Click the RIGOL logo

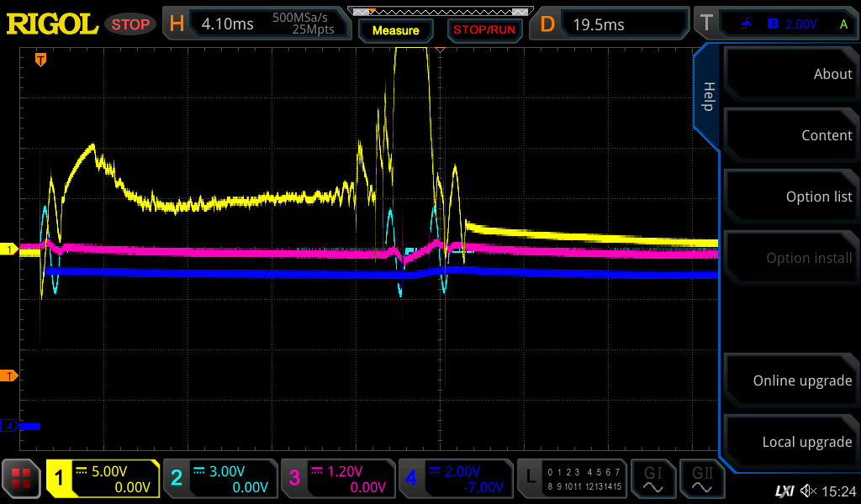point(52,24)
